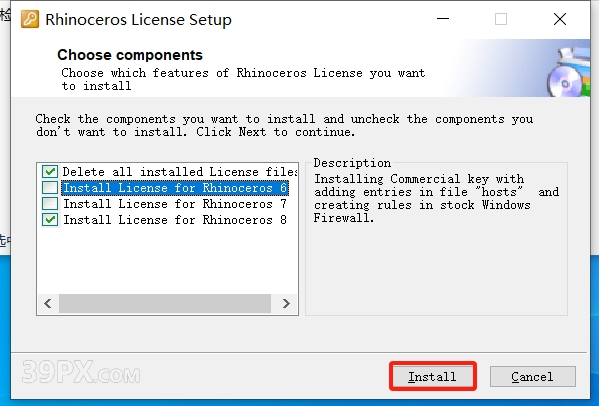Select the Install License for Rhinoceros 8 row
Viewport: 599px width, 406px height.
[175, 220]
